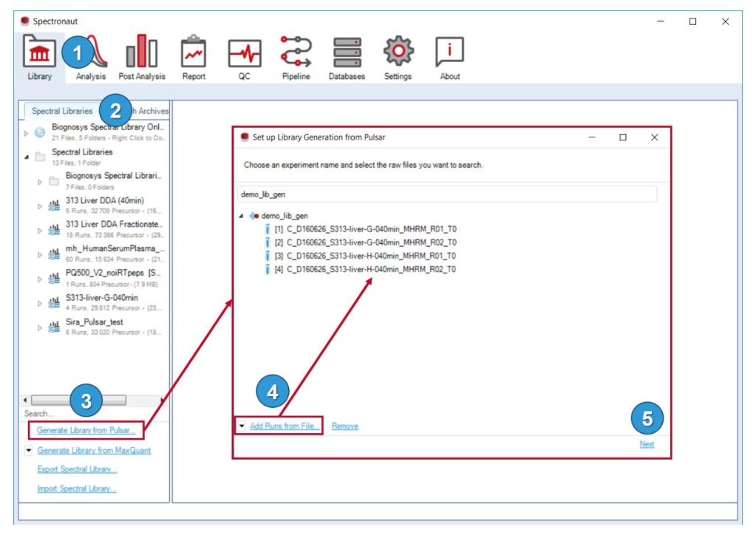Click the 313 Liver DDA Fractionated library icon
756x535 pixels.
tap(54, 230)
